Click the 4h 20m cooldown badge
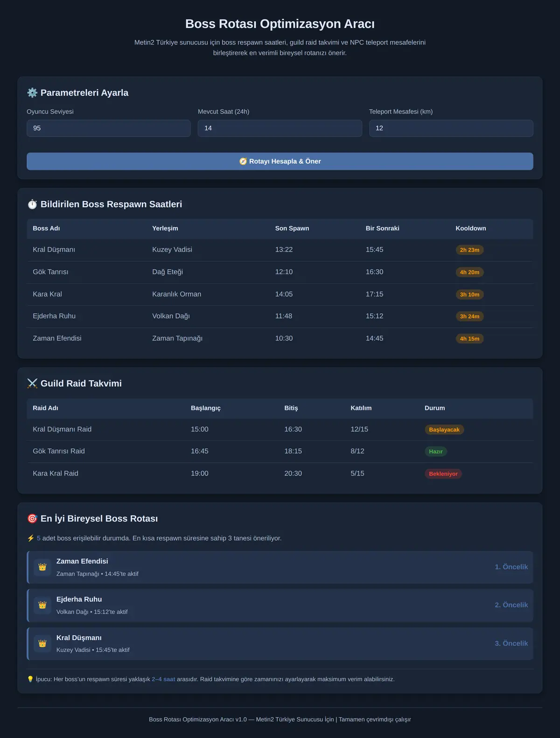The width and height of the screenshot is (560, 738). (x=469, y=272)
